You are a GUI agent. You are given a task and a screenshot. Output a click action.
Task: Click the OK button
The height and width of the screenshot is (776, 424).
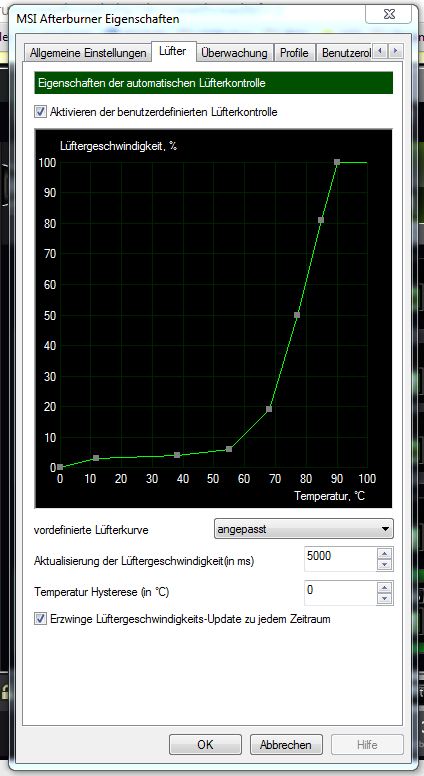(x=205, y=744)
